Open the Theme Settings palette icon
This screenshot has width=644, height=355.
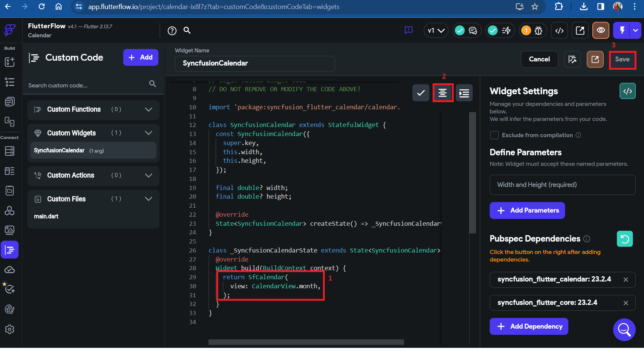9,309
